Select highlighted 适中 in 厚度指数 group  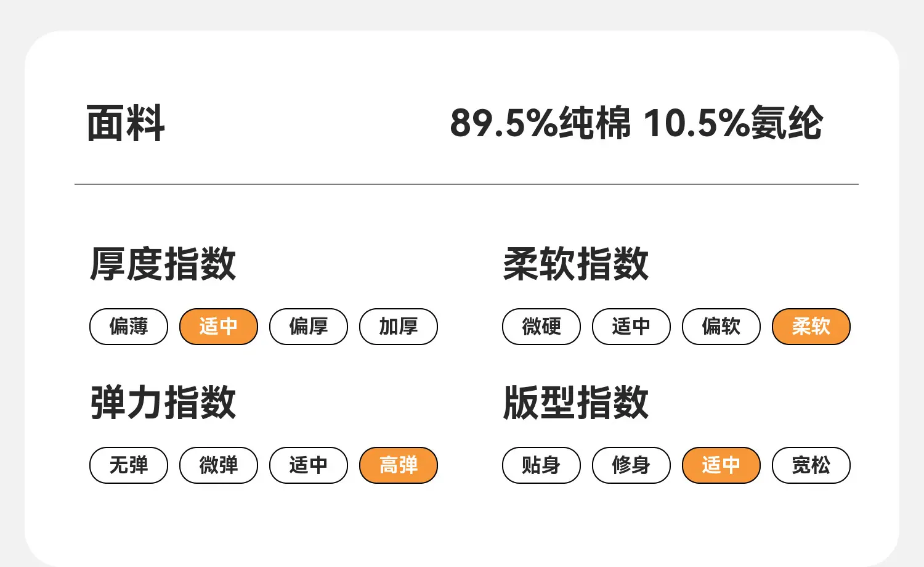[219, 327]
